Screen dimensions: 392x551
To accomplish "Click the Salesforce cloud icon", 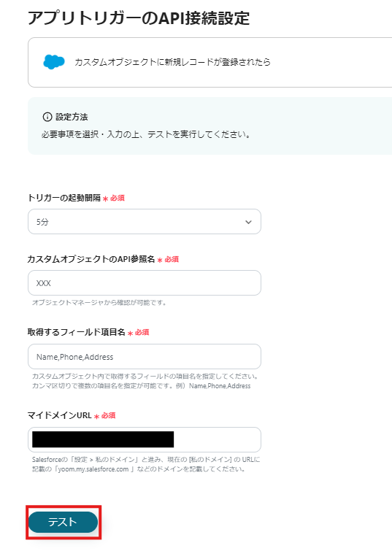I will pos(54,62).
